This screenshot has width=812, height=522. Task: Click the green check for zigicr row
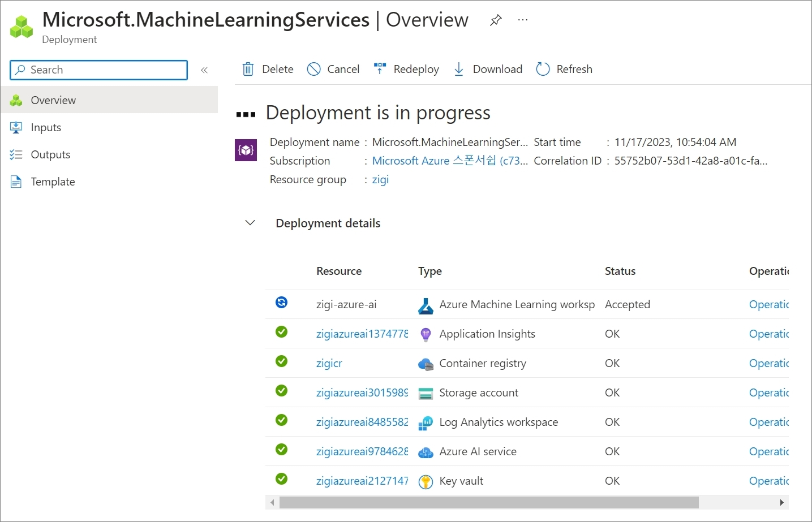coord(281,361)
